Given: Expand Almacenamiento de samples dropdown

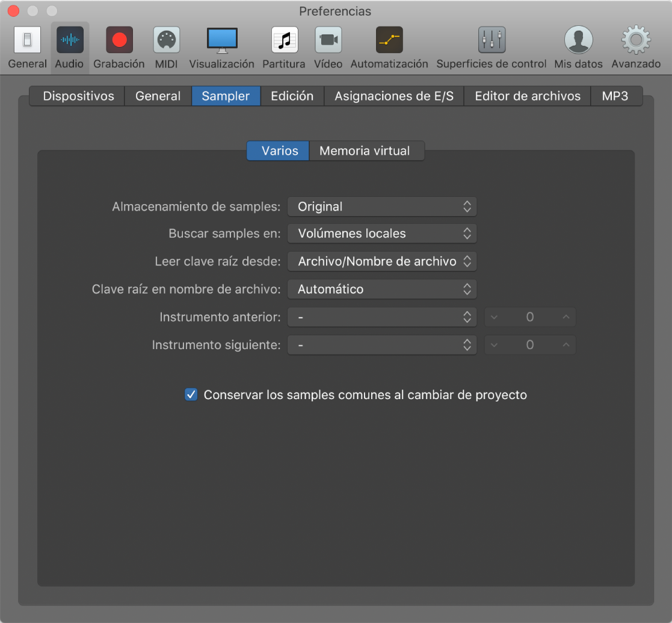Looking at the screenshot, I should tap(381, 206).
